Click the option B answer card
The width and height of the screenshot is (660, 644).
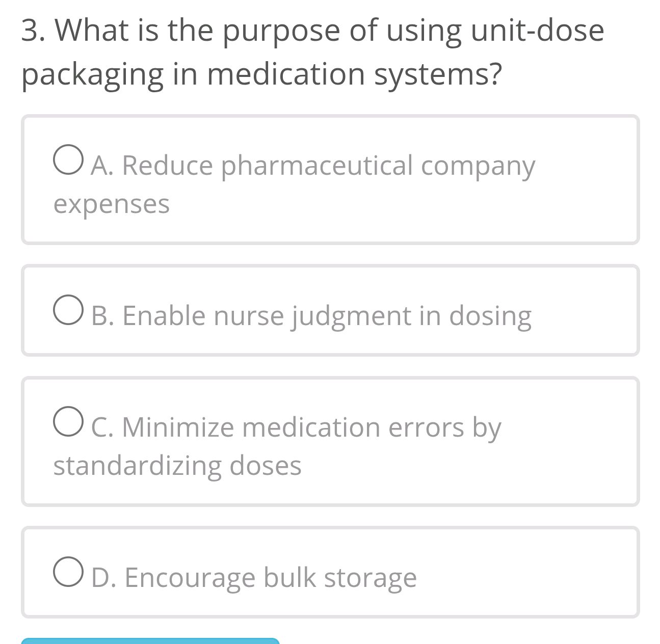[330, 310]
